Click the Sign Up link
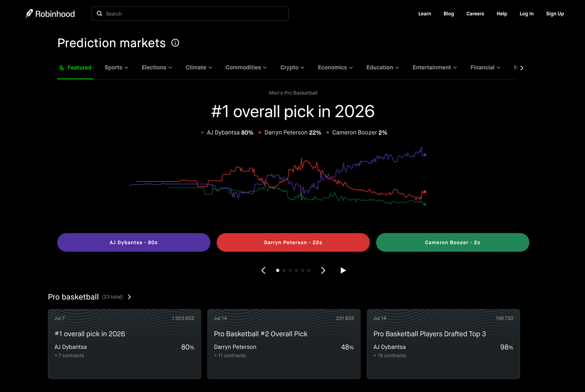 pyautogui.click(x=555, y=14)
